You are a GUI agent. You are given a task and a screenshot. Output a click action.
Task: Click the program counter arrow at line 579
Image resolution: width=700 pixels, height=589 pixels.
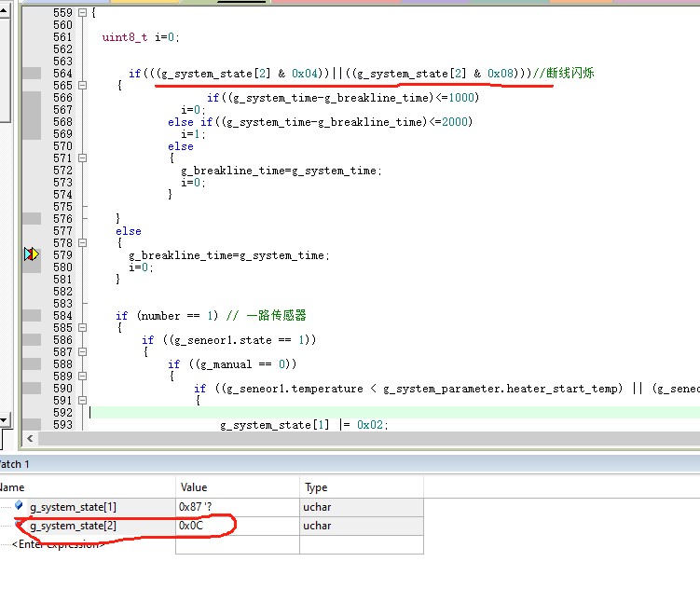coord(32,254)
